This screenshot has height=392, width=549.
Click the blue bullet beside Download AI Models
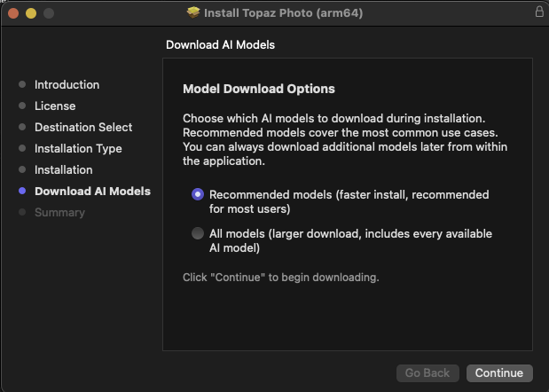tap(22, 192)
